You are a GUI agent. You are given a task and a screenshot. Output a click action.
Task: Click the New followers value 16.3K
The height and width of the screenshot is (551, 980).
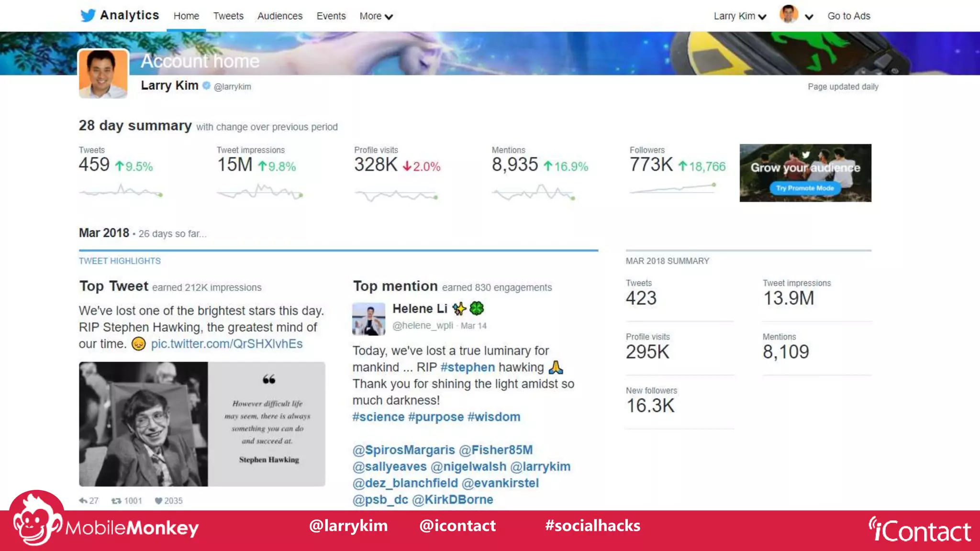pos(650,406)
